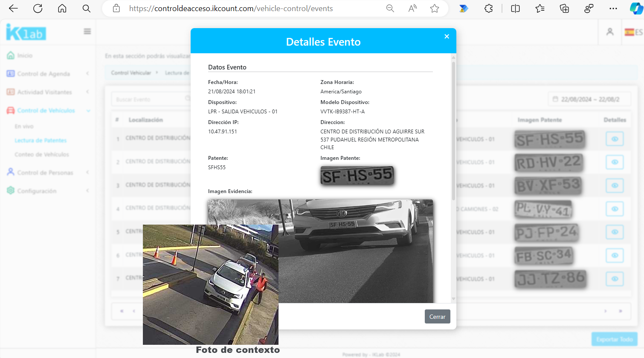Go to last page pagination arrow
The image size is (644, 358).
pyautogui.click(x=621, y=311)
